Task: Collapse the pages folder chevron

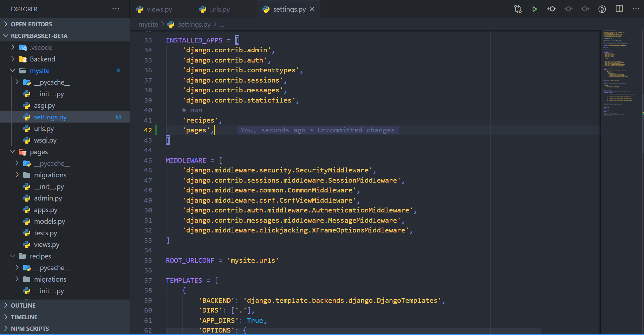Action: tap(13, 151)
